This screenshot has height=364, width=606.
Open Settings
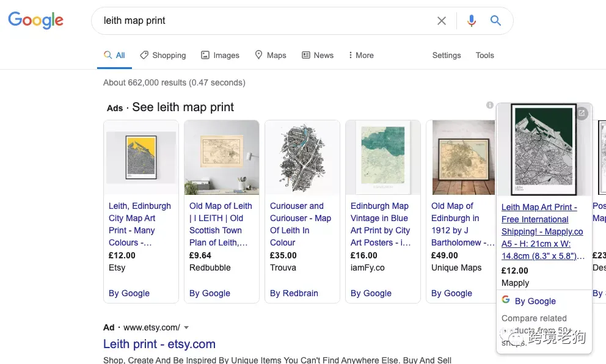(x=447, y=55)
